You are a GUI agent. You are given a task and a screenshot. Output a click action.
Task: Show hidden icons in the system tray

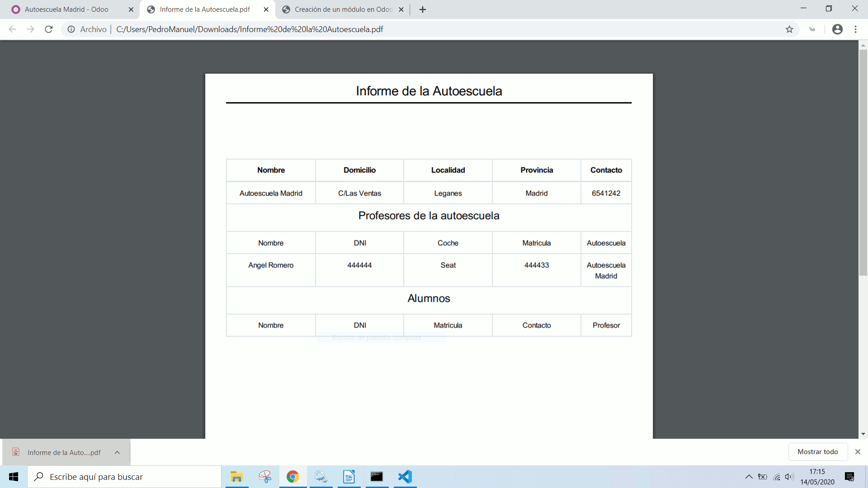coord(749,477)
